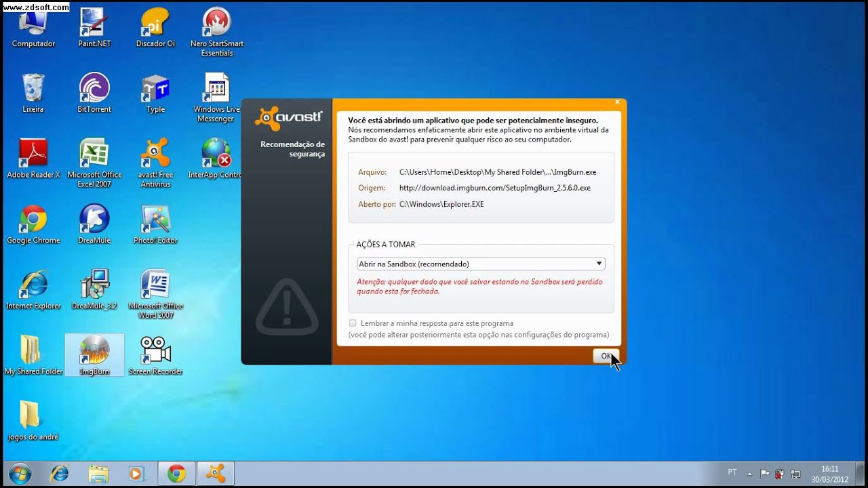Switch to avast! taskbar item
Image resolution: width=868 pixels, height=488 pixels.
(216, 473)
